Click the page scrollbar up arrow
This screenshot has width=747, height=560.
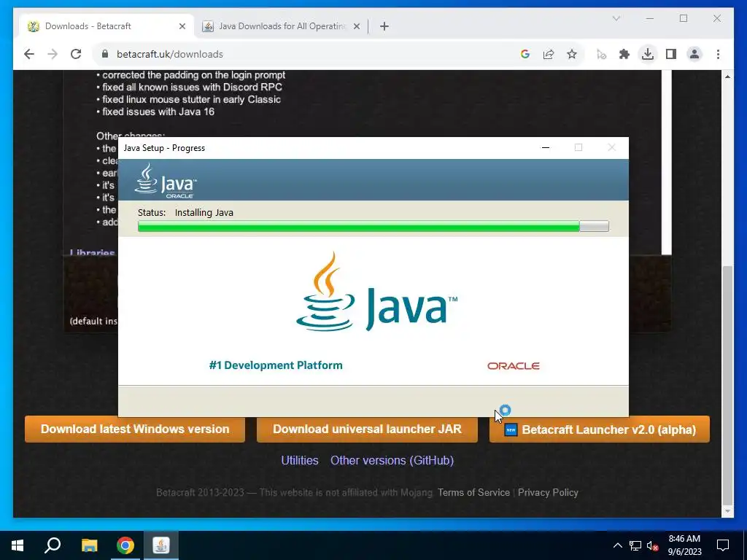[x=727, y=76]
